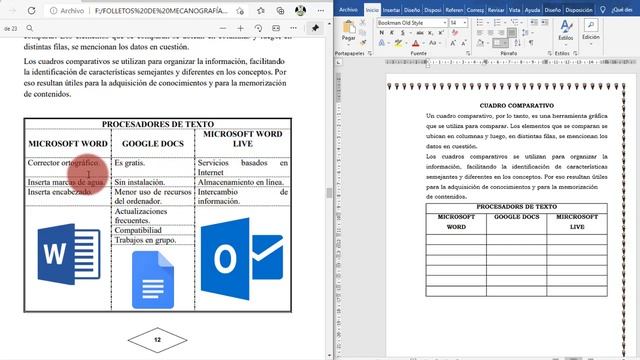Open more PDF toolbar options

click(x=293, y=28)
